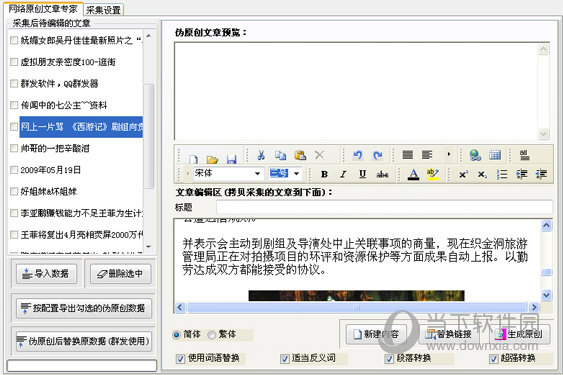Screen dimensions: 563x375
Task: Click the article list scroll up arrow
Action: tap(149, 36)
